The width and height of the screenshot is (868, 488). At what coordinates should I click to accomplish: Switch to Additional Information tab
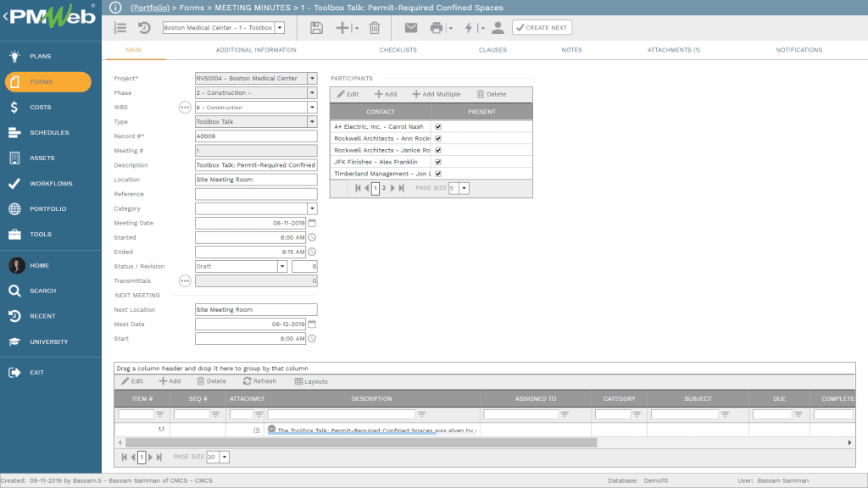point(256,50)
